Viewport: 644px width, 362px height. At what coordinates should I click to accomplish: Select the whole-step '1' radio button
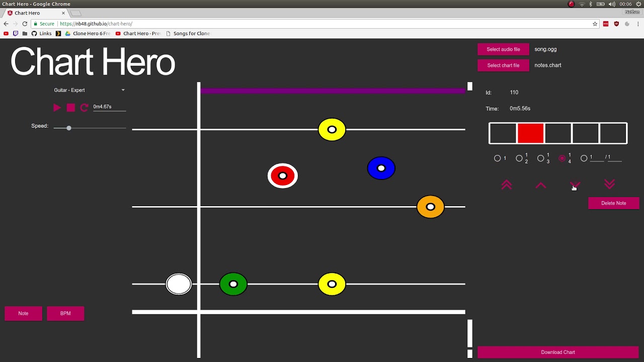click(x=498, y=158)
